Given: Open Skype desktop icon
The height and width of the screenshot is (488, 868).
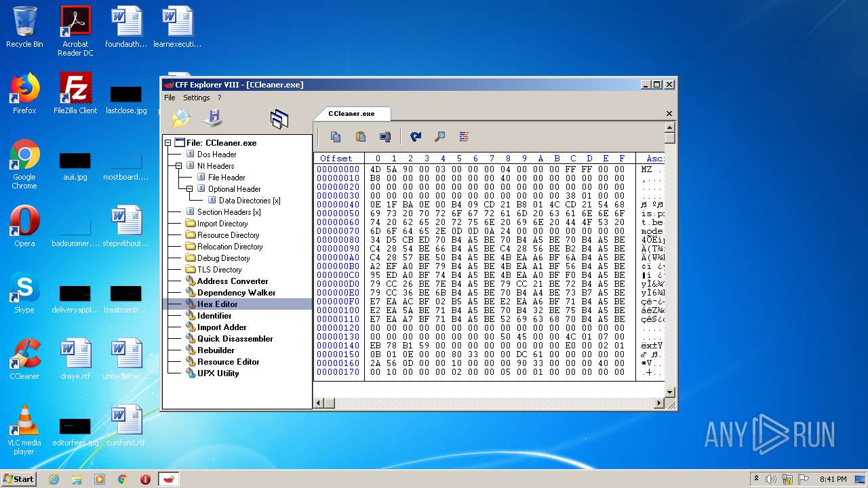Looking at the screenshot, I should [x=24, y=293].
